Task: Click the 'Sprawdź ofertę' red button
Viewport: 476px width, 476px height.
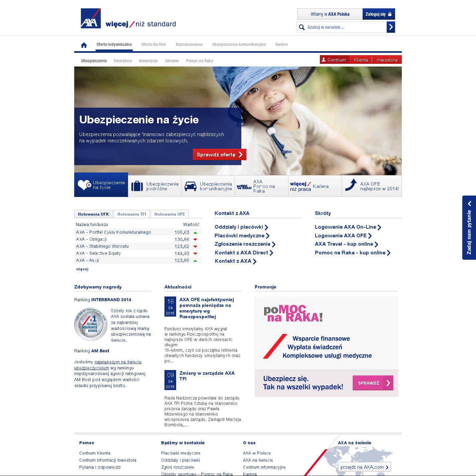Action: point(220,154)
